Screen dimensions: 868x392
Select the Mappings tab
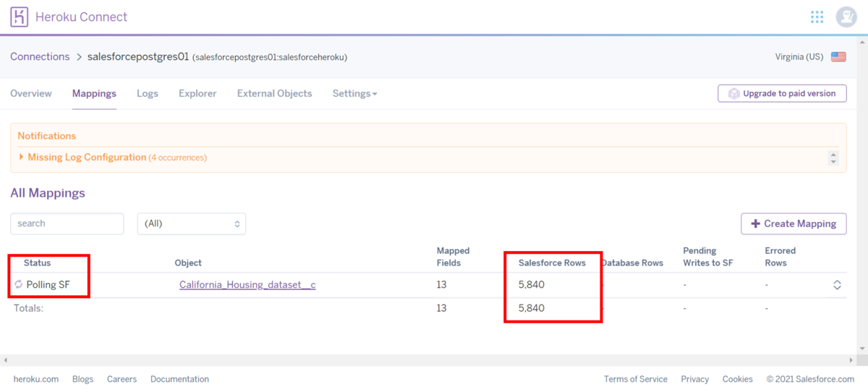[x=94, y=93]
